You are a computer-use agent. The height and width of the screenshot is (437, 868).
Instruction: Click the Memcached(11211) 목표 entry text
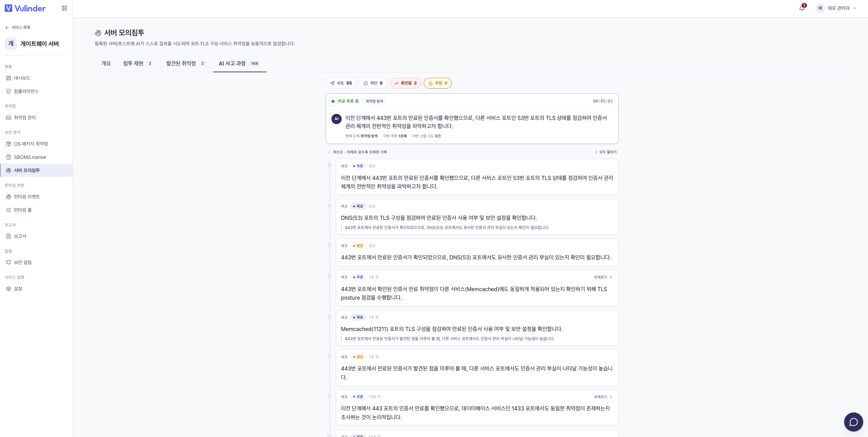coord(452,329)
